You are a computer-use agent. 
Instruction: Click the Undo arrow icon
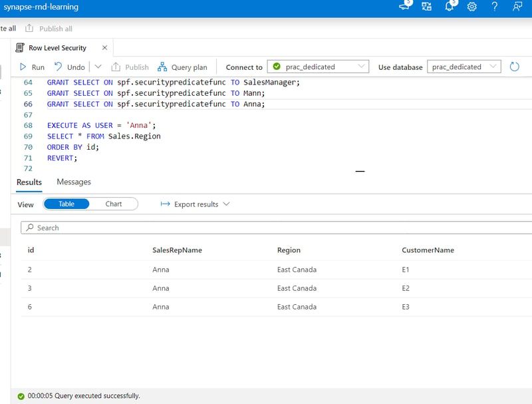(59, 67)
